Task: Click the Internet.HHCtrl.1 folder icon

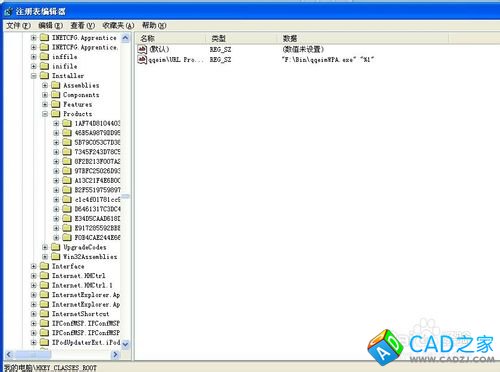Action: coord(44,285)
